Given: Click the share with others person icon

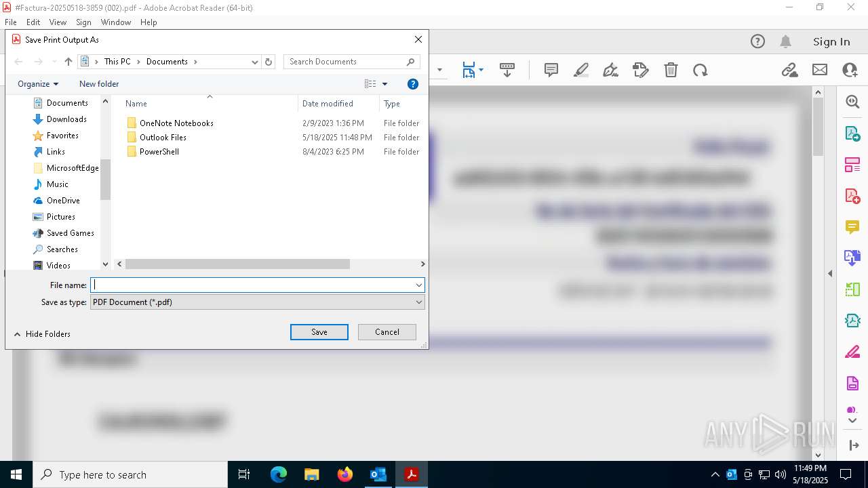Looking at the screenshot, I should click(850, 70).
